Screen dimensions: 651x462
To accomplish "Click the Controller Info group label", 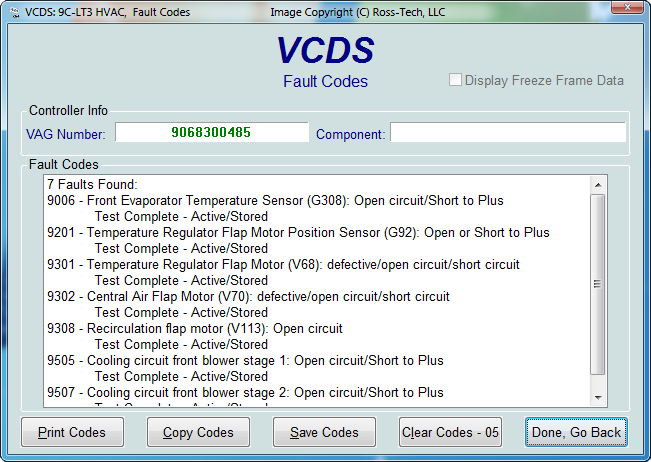I will (68, 110).
